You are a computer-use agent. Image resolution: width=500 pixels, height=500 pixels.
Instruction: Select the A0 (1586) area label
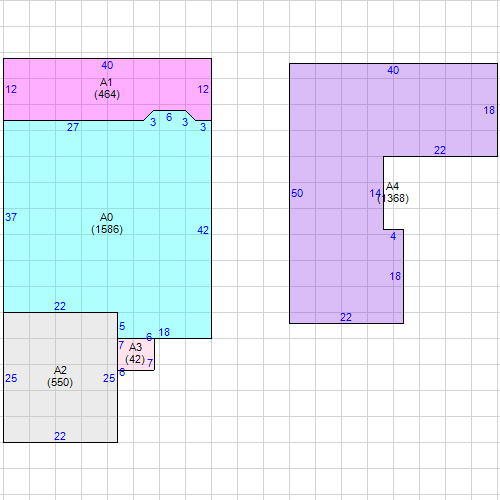click(107, 223)
